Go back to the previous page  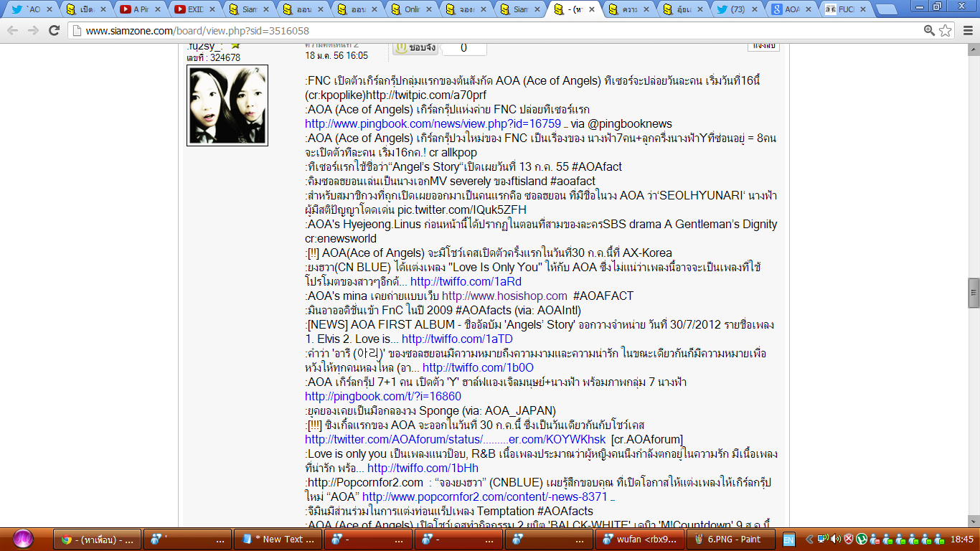12,30
